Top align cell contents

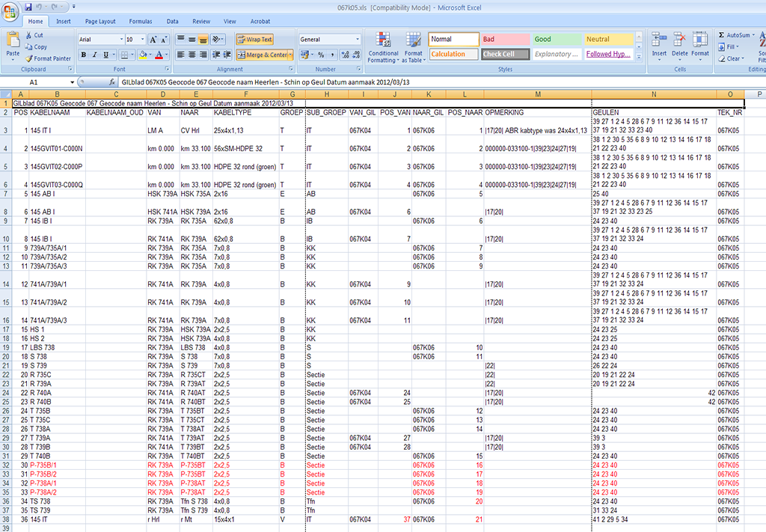pyautogui.click(x=180, y=40)
